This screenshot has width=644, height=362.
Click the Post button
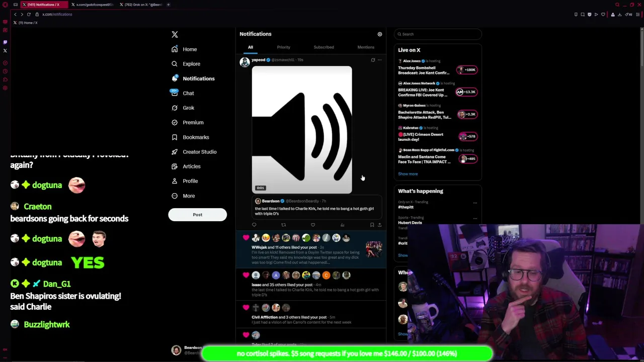[x=197, y=215]
